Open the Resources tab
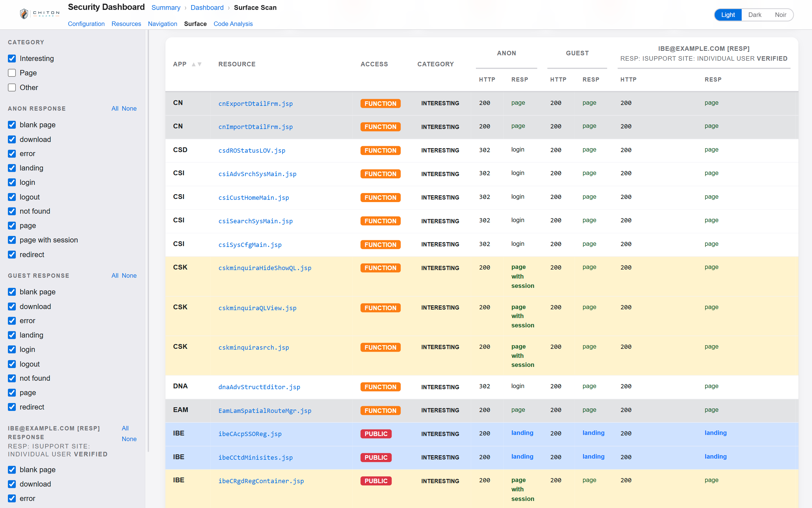The image size is (812, 508). 126,24
